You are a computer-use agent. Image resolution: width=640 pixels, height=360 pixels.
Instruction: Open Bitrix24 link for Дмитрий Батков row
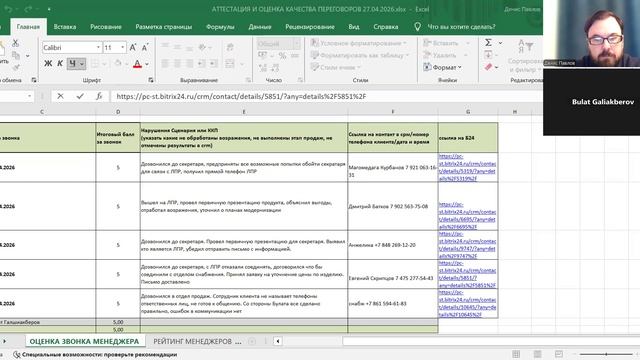coord(467,216)
